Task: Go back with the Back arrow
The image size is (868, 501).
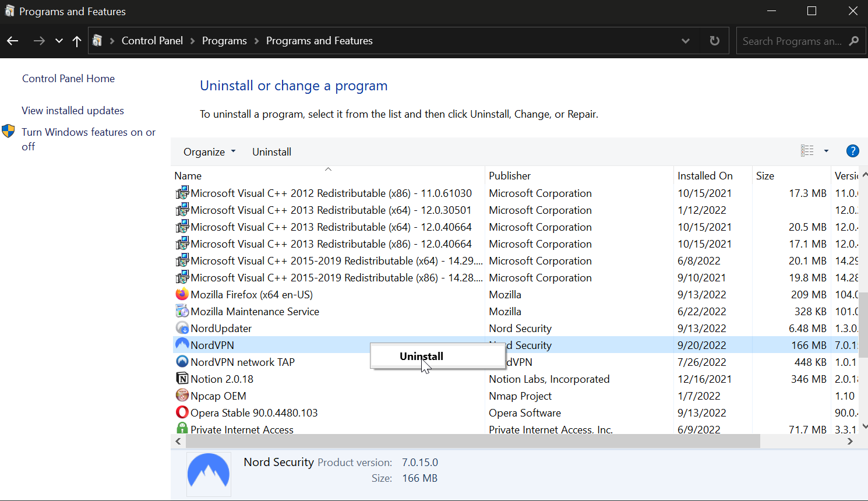Action: pos(13,41)
